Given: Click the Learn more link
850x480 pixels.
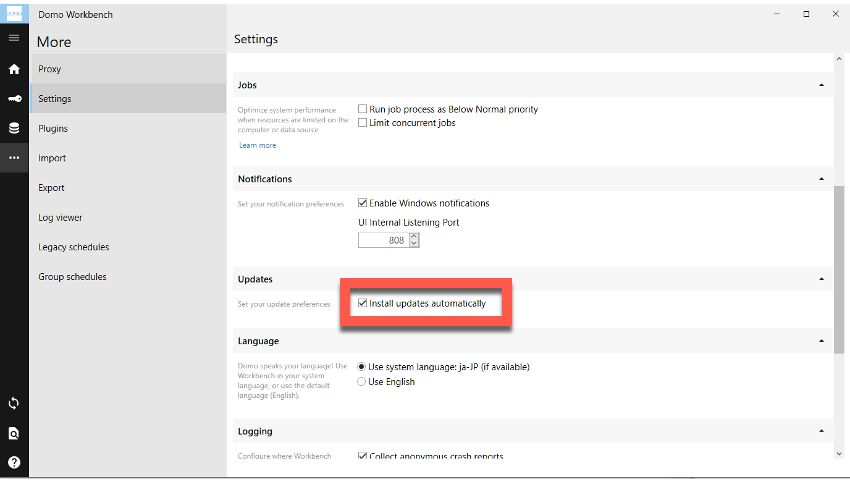Looking at the screenshot, I should 257,145.
